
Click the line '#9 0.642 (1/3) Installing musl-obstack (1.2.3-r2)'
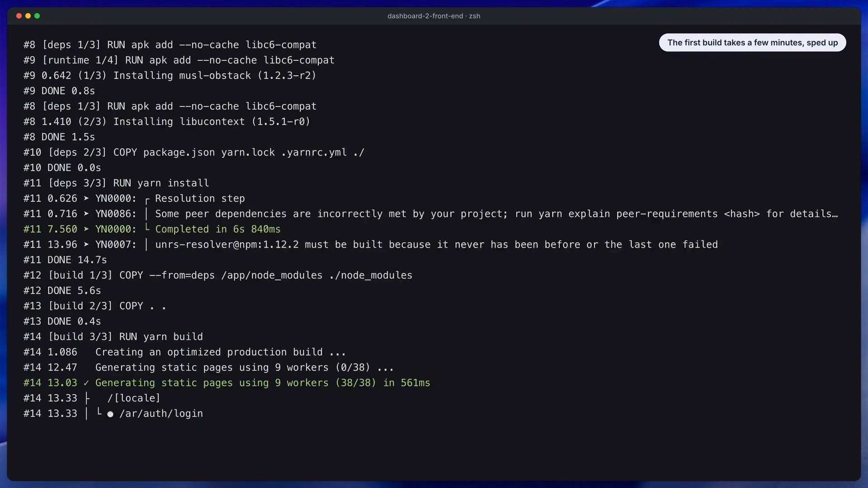coord(170,75)
